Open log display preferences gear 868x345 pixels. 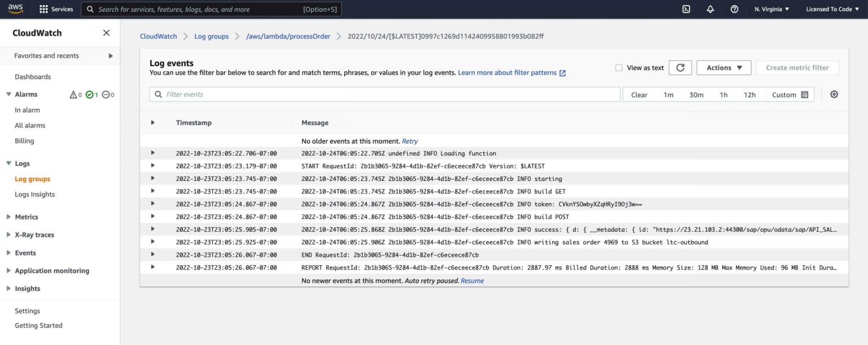point(834,94)
